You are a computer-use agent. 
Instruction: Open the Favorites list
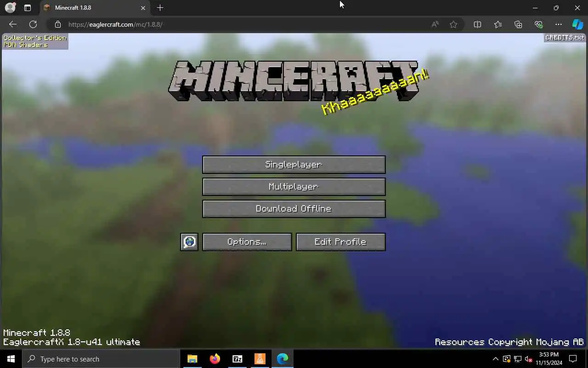coord(498,24)
